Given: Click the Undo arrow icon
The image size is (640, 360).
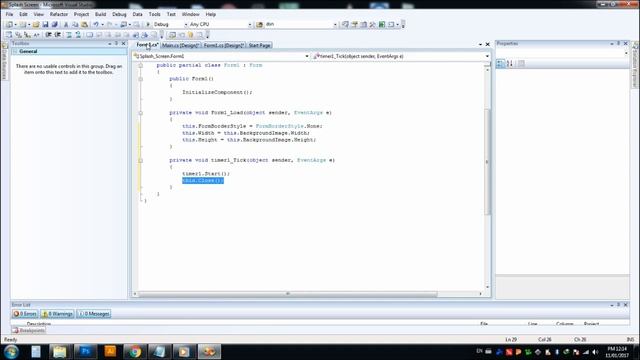Looking at the screenshot, I should click(96, 24).
